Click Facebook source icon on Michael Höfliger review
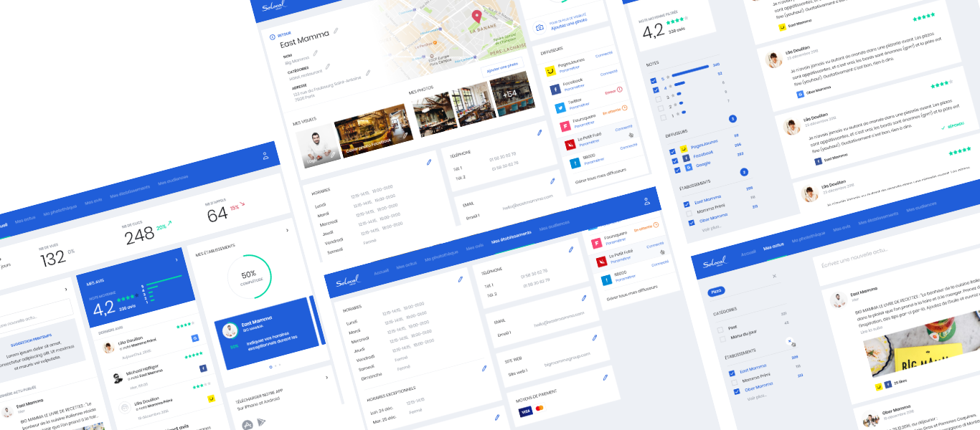 (203, 368)
